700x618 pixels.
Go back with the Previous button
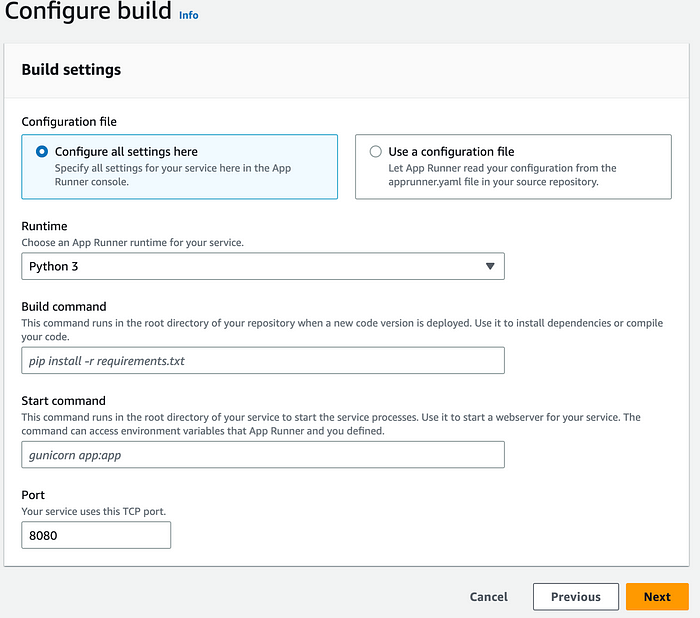point(575,597)
